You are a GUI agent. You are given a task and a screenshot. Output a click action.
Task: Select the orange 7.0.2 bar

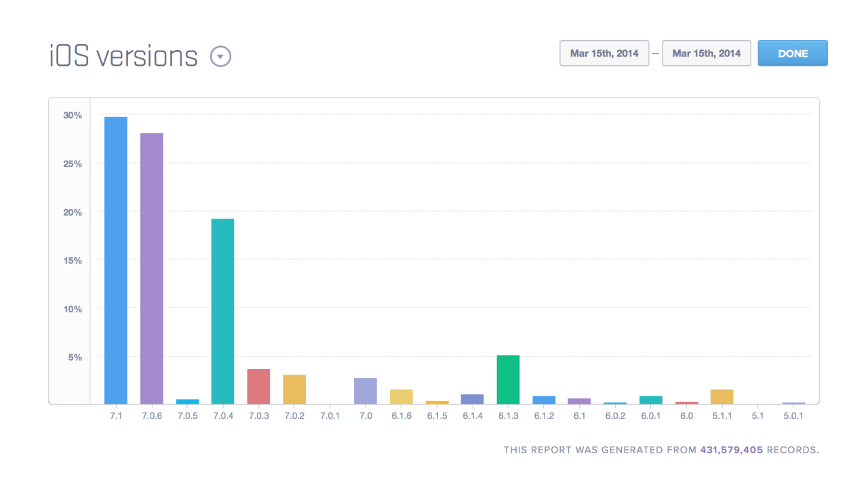click(294, 389)
